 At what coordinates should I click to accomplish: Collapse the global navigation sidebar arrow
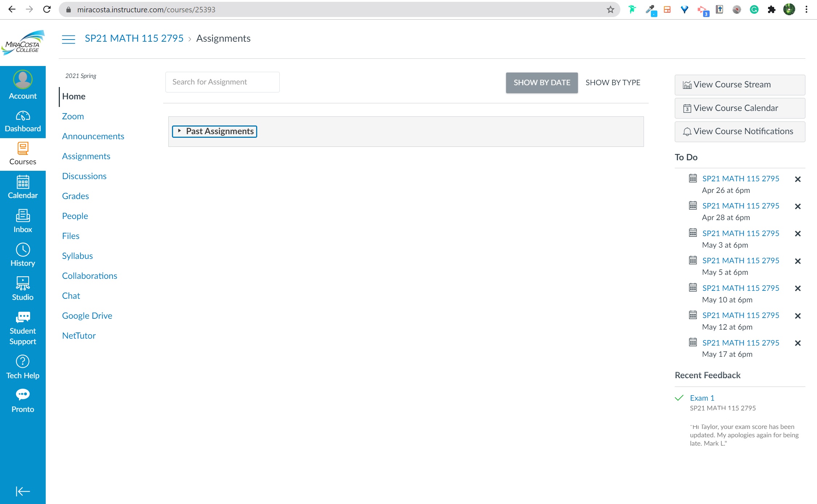pos(22,491)
